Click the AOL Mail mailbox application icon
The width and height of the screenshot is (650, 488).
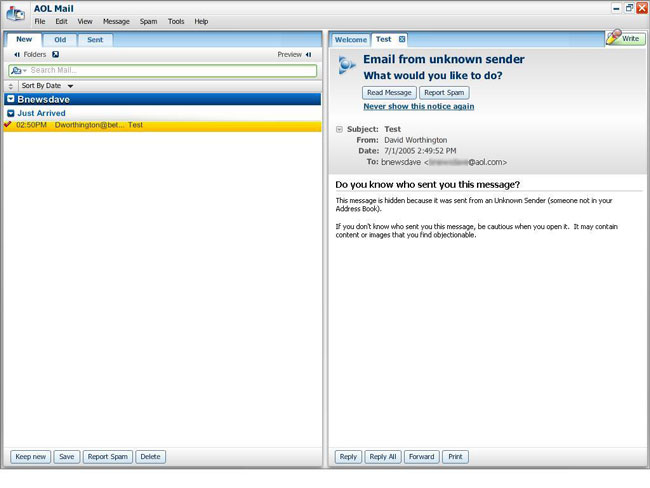tap(15, 13)
